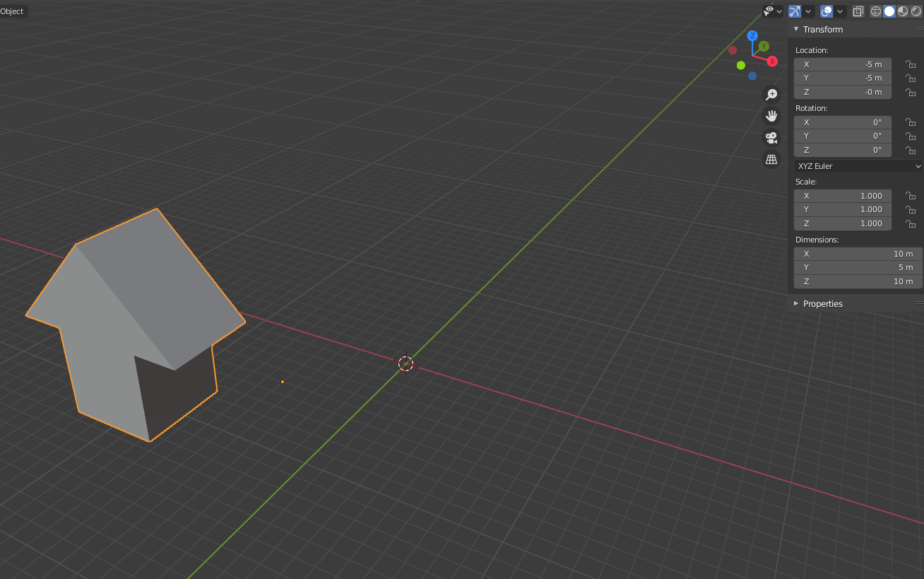The height and width of the screenshot is (579, 924).
Task: Click the Transform panel drag grip
Action: (x=919, y=29)
